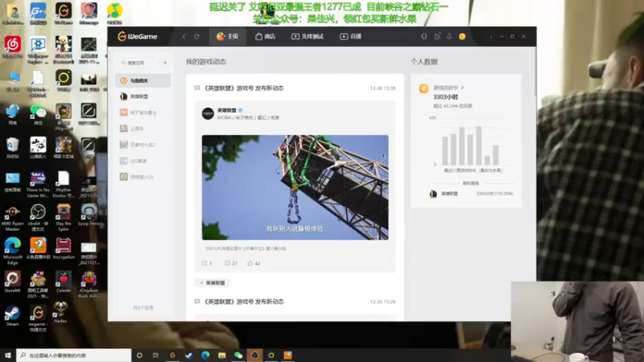Open the bungee crane video thumbnail
Image resolution: width=644 pixels, height=362 pixels.
[295, 187]
